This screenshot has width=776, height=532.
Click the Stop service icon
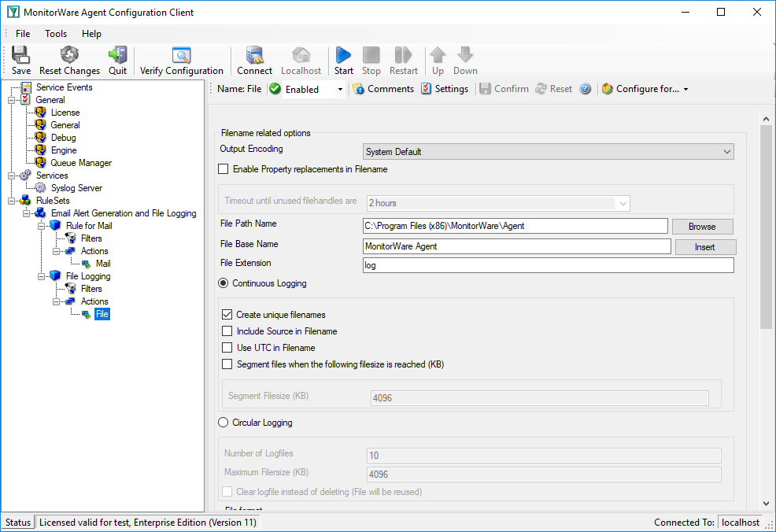tap(371, 54)
